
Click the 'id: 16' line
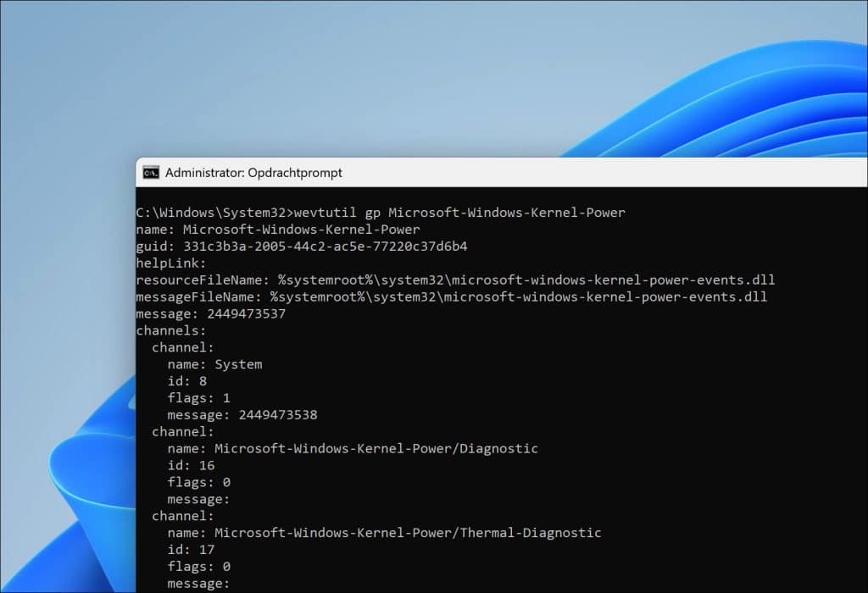click(x=191, y=465)
